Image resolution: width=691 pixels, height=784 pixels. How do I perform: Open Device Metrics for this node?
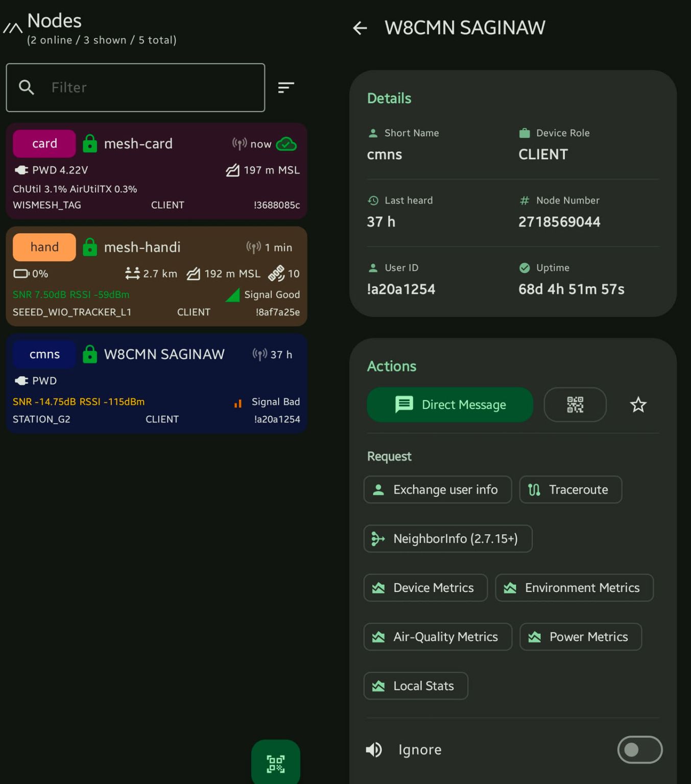pyautogui.click(x=425, y=587)
